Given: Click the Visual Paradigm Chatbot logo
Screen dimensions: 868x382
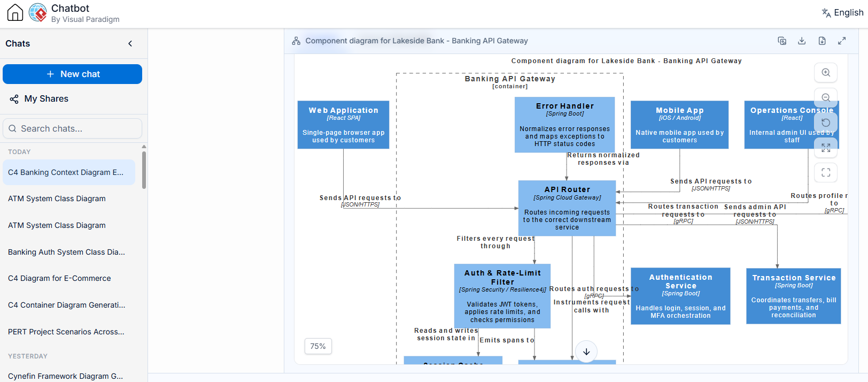Looking at the screenshot, I should pyautogui.click(x=38, y=12).
